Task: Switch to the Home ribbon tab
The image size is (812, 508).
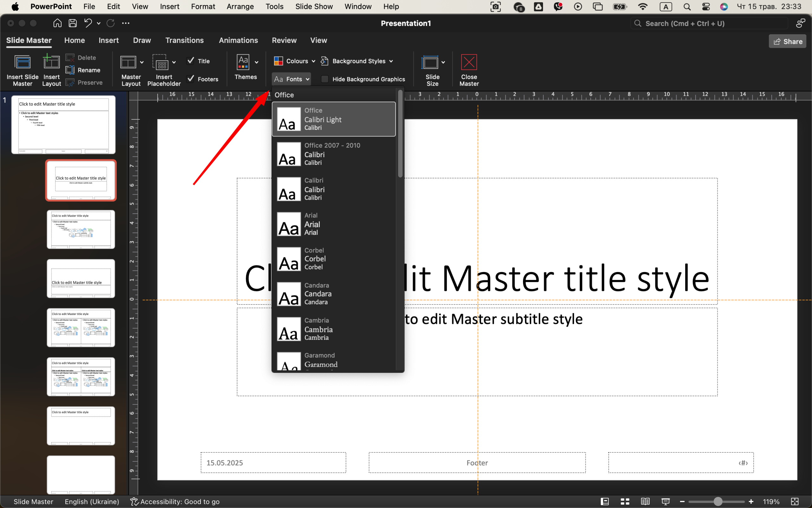Action: tap(75, 40)
